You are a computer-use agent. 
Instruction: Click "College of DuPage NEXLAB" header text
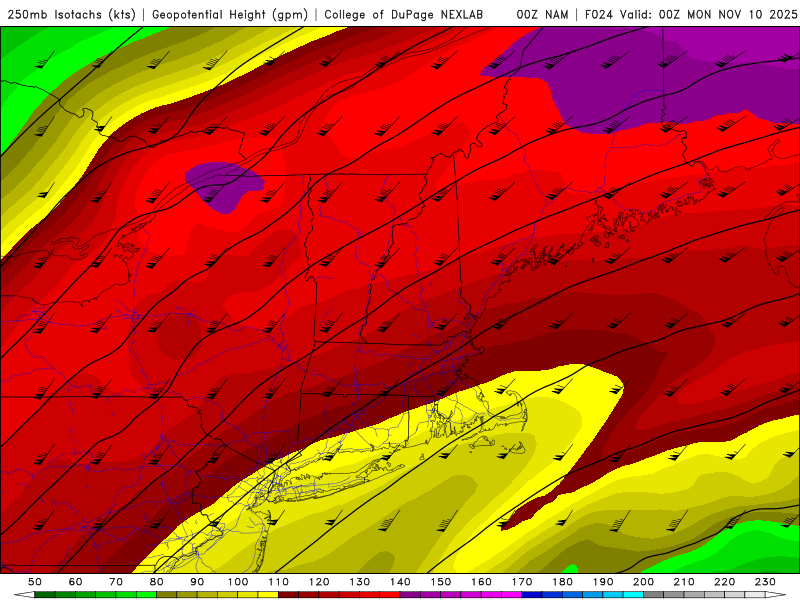[404, 14]
